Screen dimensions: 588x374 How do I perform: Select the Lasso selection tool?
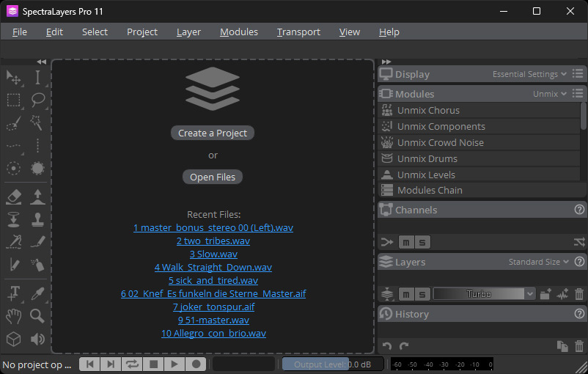[37, 100]
